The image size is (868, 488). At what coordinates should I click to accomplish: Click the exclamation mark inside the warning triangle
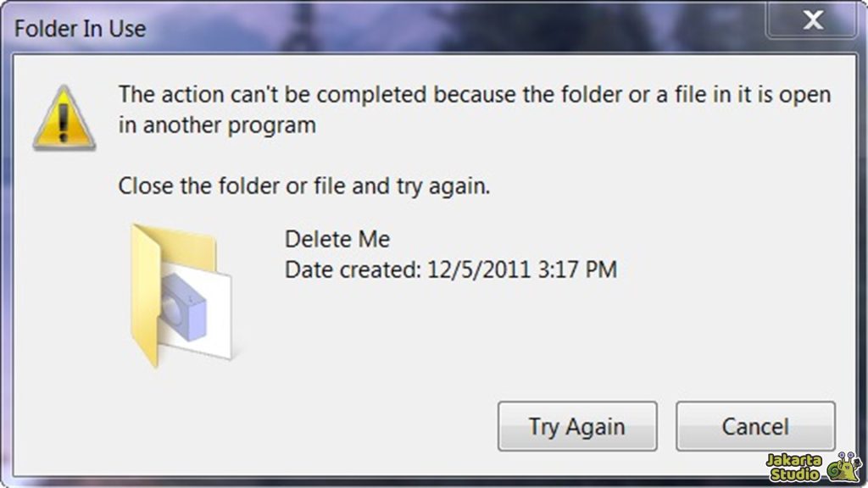click(63, 119)
